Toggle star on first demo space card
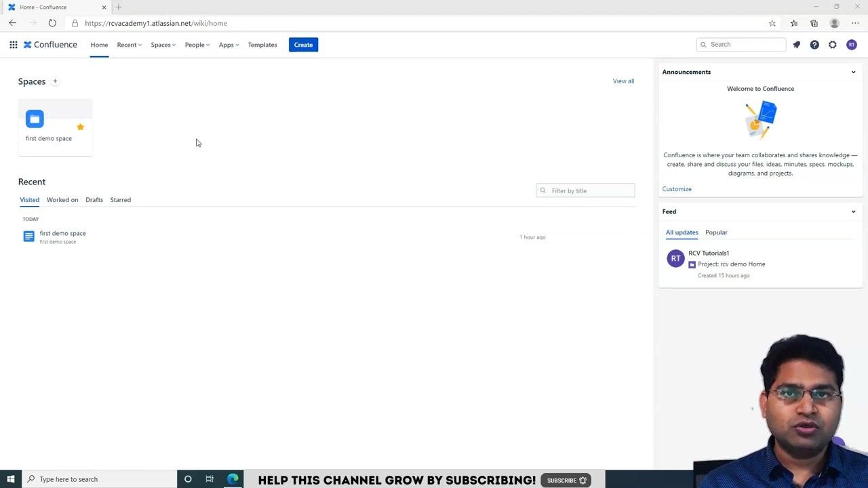The width and height of the screenshot is (868, 488). (80, 127)
